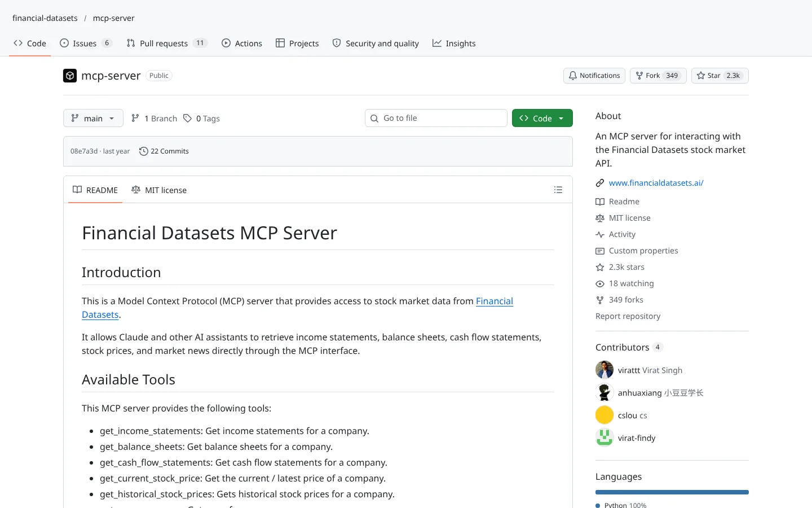Open virattt contributor avatar
812x508 pixels.
(x=604, y=370)
